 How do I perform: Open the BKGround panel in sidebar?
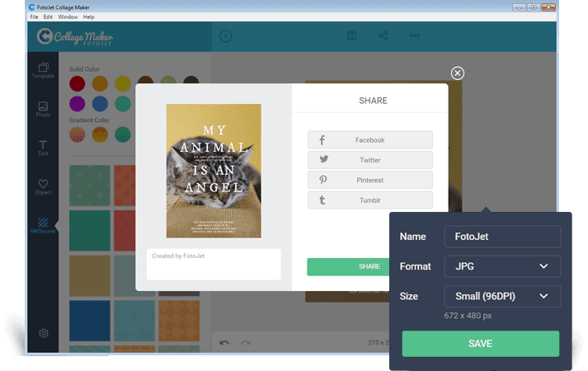[43, 226]
